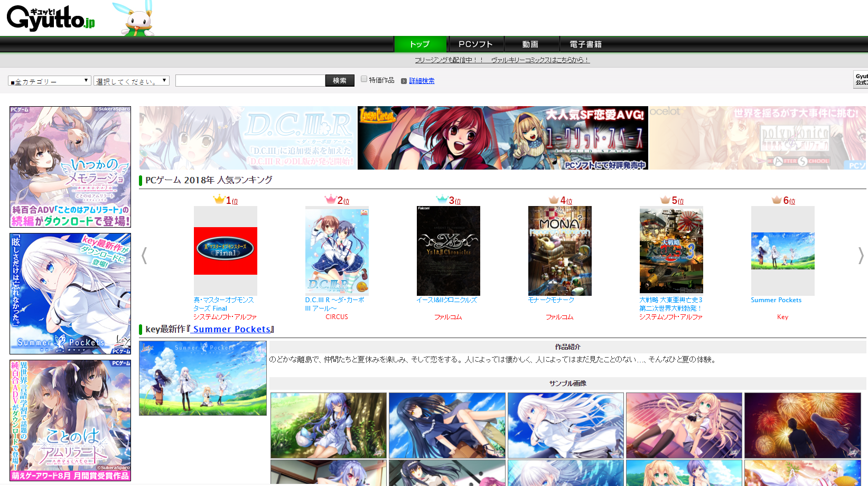868x486 pixels.
Task: Select the トップ navigation tab
Action: pos(421,44)
